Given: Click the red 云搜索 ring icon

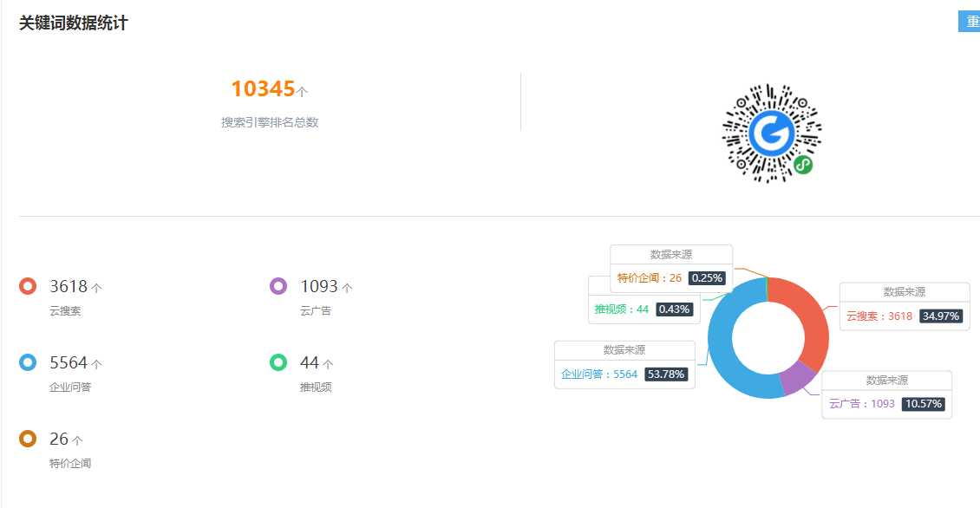Looking at the screenshot, I should pos(28,286).
